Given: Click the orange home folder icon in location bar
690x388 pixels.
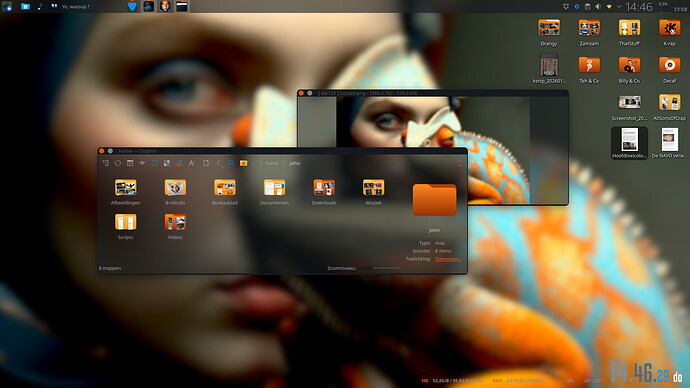Looking at the screenshot, I should coord(243,163).
